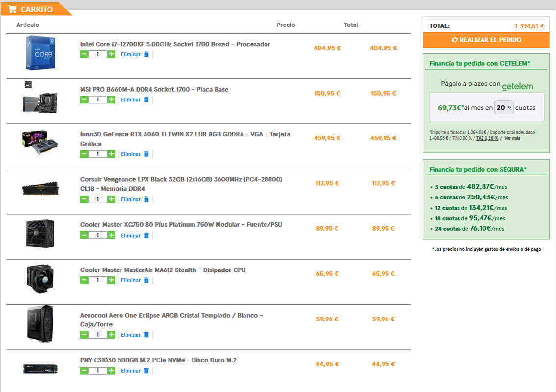The height and width of the screenshot is (392, 556).
Task: Open the cuotas dropdown showing 20
Action: pyautogui.click(x=504, y=107)
